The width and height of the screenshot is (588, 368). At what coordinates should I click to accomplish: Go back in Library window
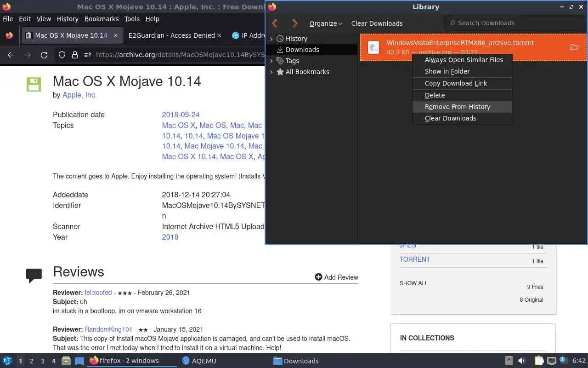pos(275,23)
